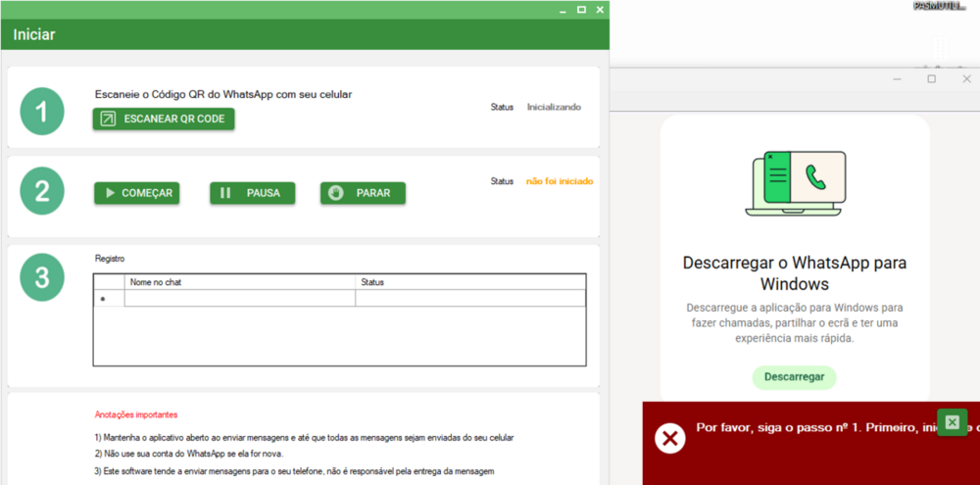Close the WhatsApp window
The image size is (980, 485).
click(966, 78)
